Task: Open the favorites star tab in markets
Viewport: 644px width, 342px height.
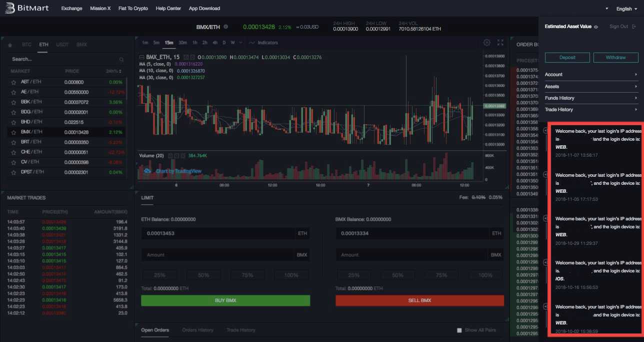Action: (10, 45)
